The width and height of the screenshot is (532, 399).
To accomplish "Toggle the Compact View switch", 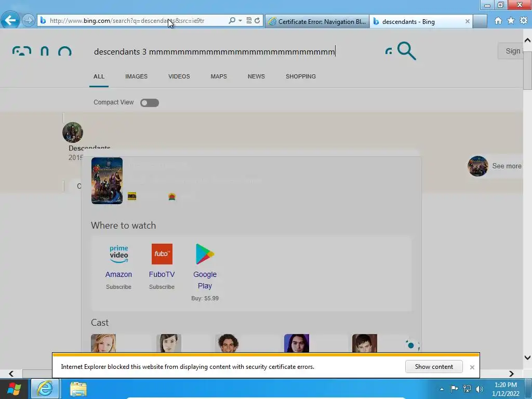I will pos(150,102).
